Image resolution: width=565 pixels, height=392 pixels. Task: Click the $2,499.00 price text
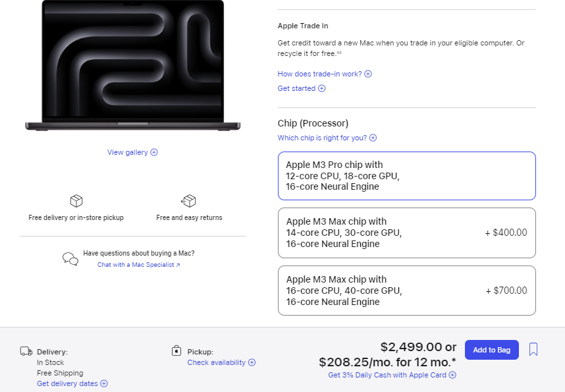click(x=411, y=347)
